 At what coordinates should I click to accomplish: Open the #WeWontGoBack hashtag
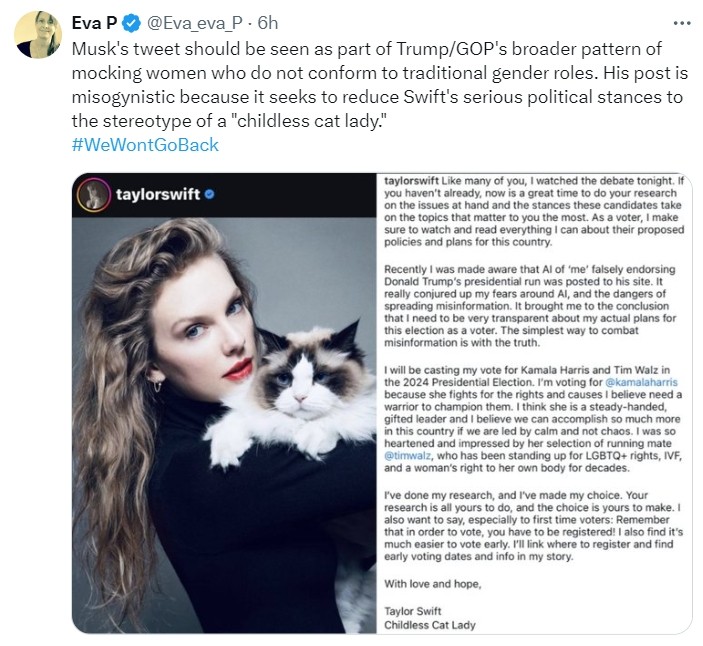pos(145,144)
